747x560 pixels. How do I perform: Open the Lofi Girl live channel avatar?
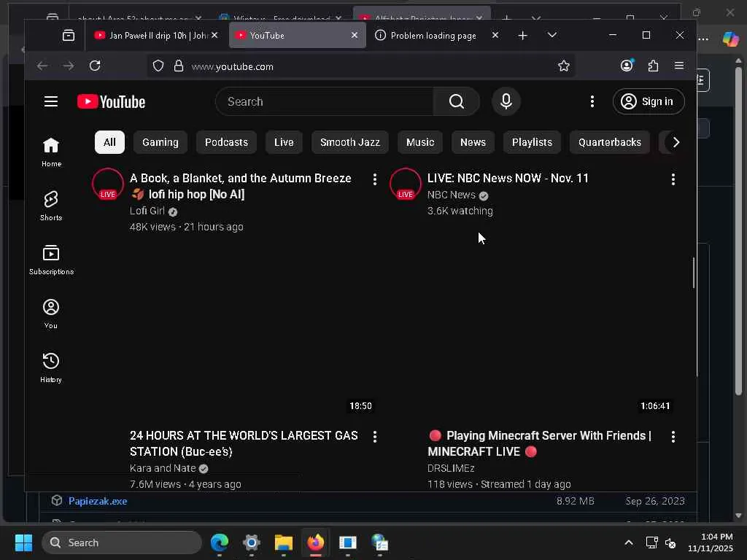tap(108, 184)
